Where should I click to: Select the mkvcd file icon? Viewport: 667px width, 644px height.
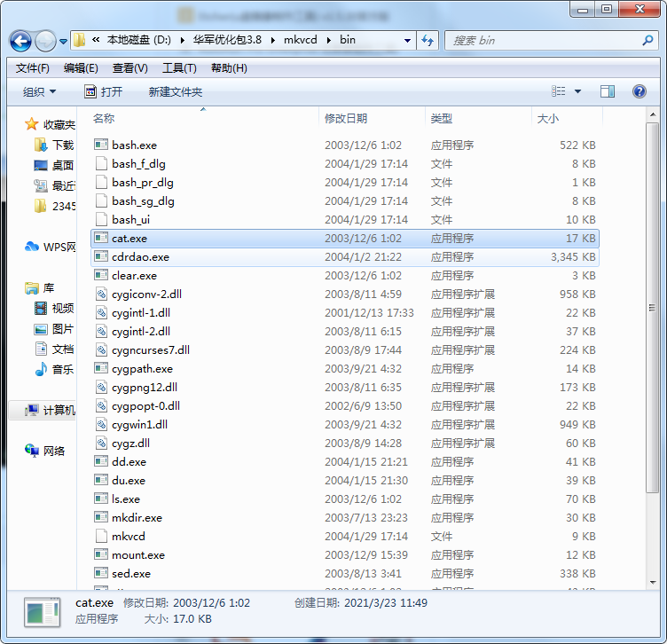coord(101,536)
